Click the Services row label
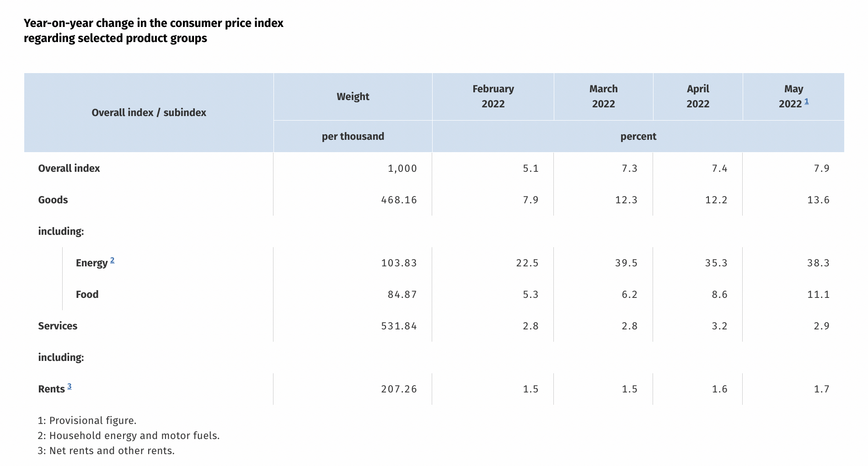This screenshot has width=868, height=466. pos(58,326)
